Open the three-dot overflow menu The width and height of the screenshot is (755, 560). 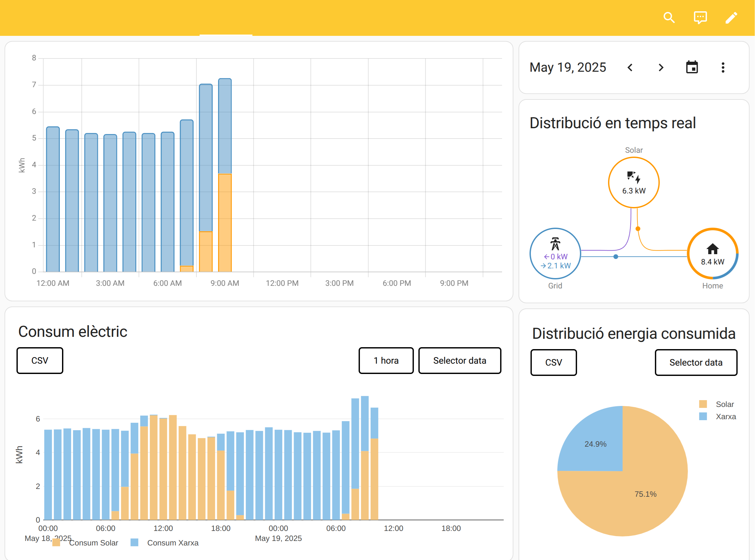coord(723,67)
